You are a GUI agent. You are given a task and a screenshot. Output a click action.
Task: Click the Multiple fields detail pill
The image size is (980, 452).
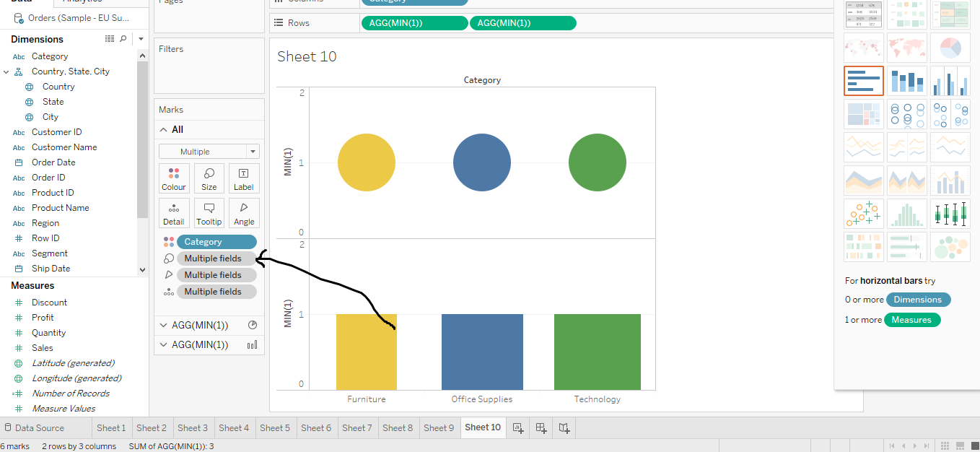pyautogui.click(x=216, y=292)
